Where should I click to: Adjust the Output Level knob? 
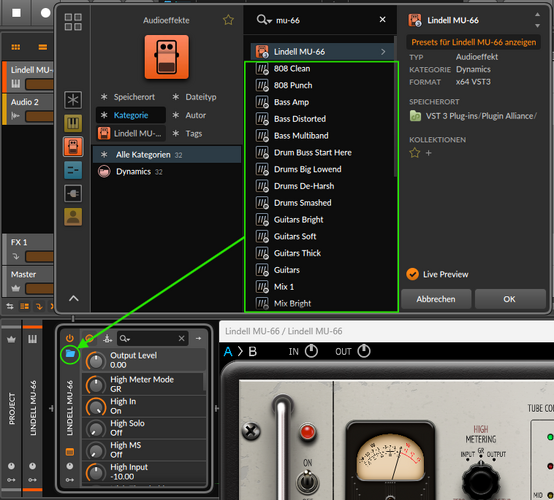[x=96, y=360]
